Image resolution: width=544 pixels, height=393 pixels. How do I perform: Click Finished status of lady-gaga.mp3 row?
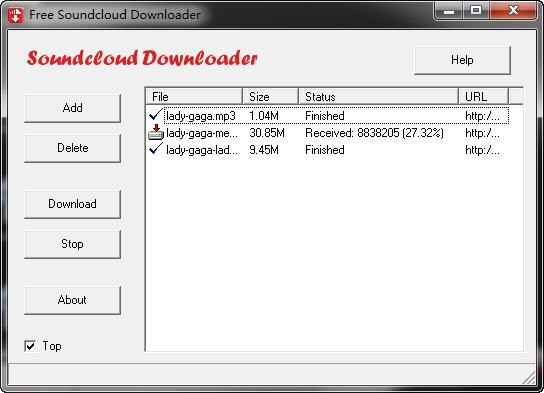pos(325,116)
